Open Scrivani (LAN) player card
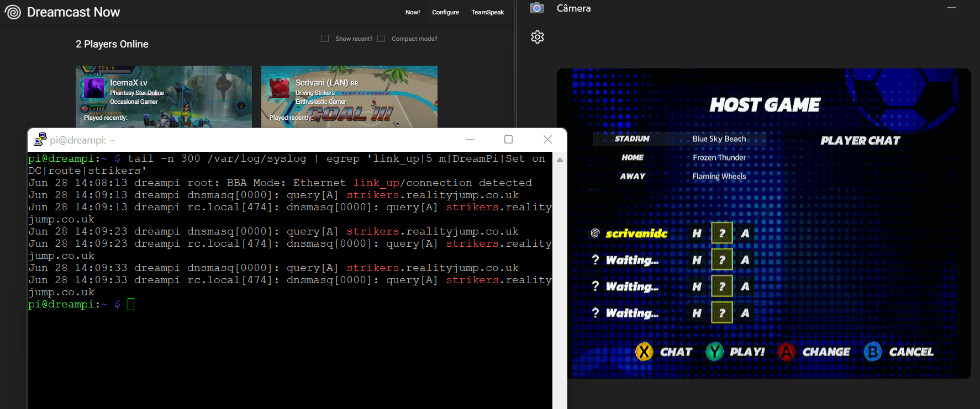Screen dimensions: 980x409 (349, 97)
